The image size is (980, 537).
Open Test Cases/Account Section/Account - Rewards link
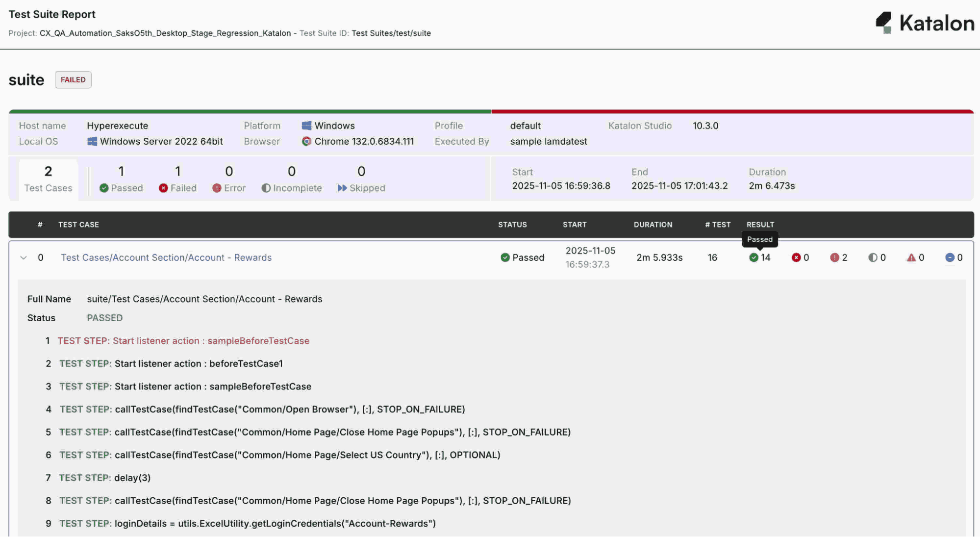(x=166, y=257)
